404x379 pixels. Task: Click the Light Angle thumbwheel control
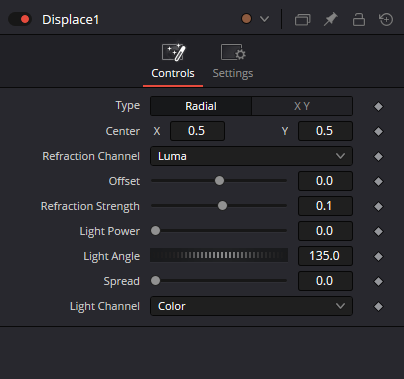(x=219, y=255)
